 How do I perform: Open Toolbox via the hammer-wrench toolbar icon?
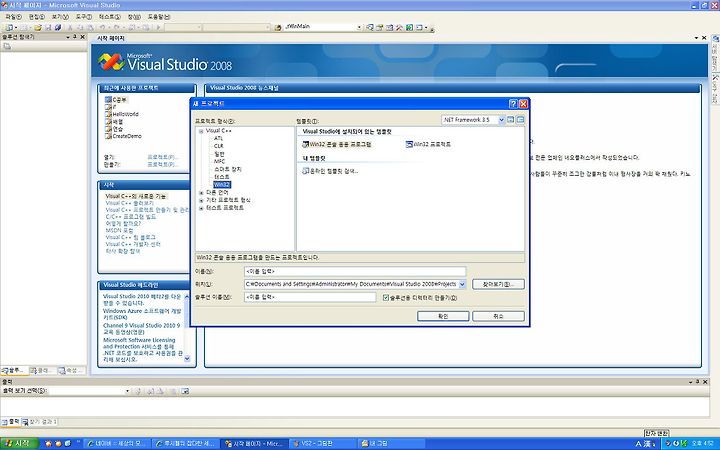pyautogui.click(x=399, y=28)
